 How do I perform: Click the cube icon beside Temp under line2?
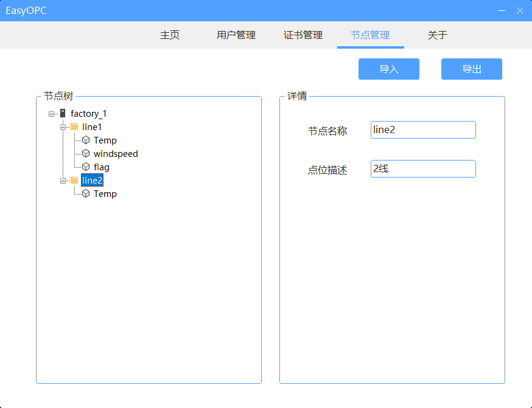pyautogui.click(x=86, y=193)
